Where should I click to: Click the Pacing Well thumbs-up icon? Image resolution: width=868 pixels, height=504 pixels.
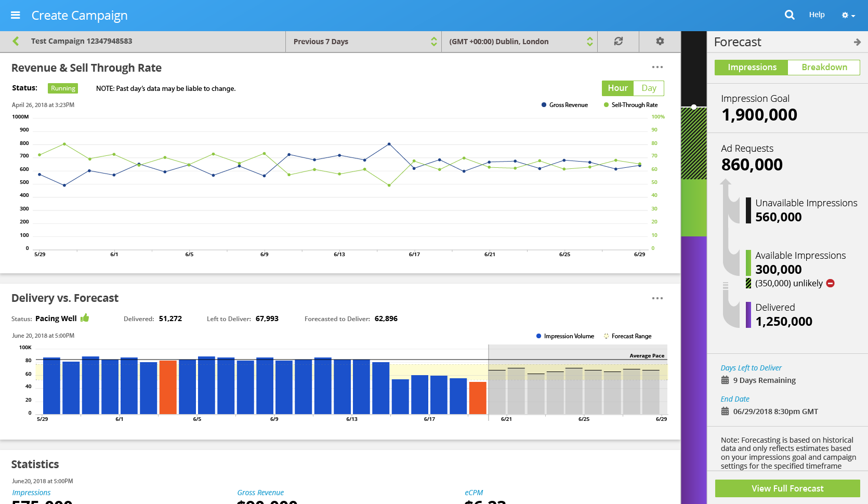85,318
